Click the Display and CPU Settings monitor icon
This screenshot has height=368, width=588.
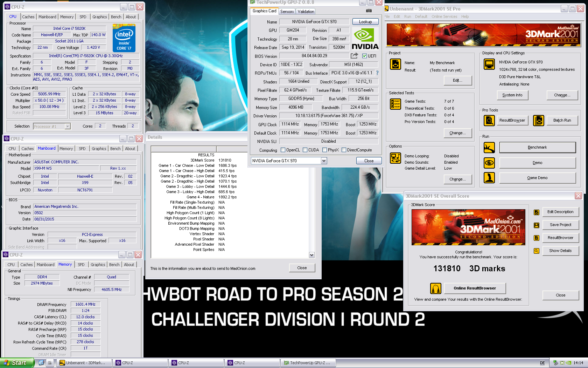489,64
